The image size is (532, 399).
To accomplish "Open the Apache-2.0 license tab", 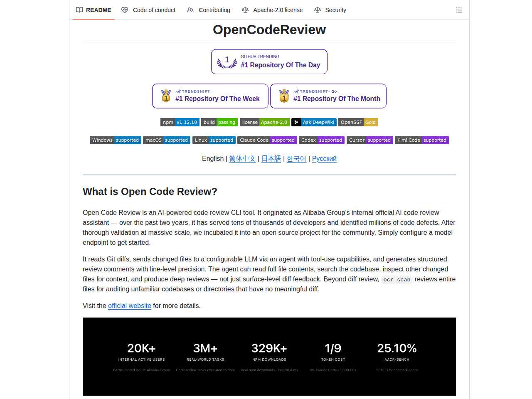I will coord(272,10).
